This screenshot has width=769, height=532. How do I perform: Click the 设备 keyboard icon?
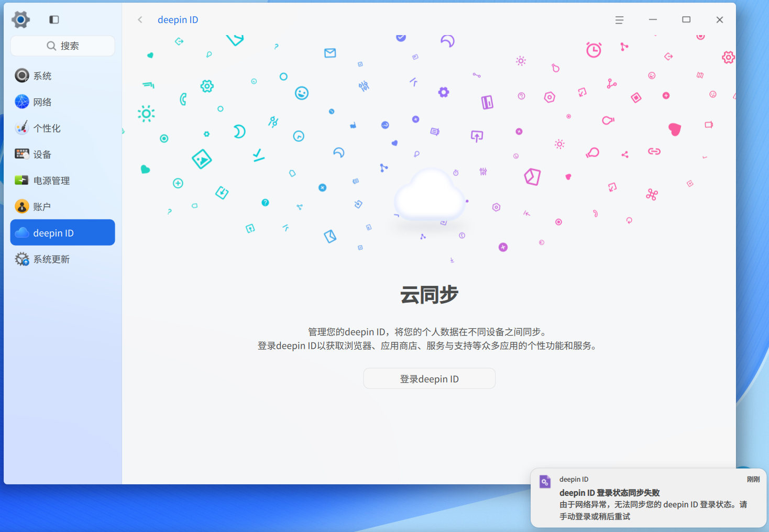[21, 154]
